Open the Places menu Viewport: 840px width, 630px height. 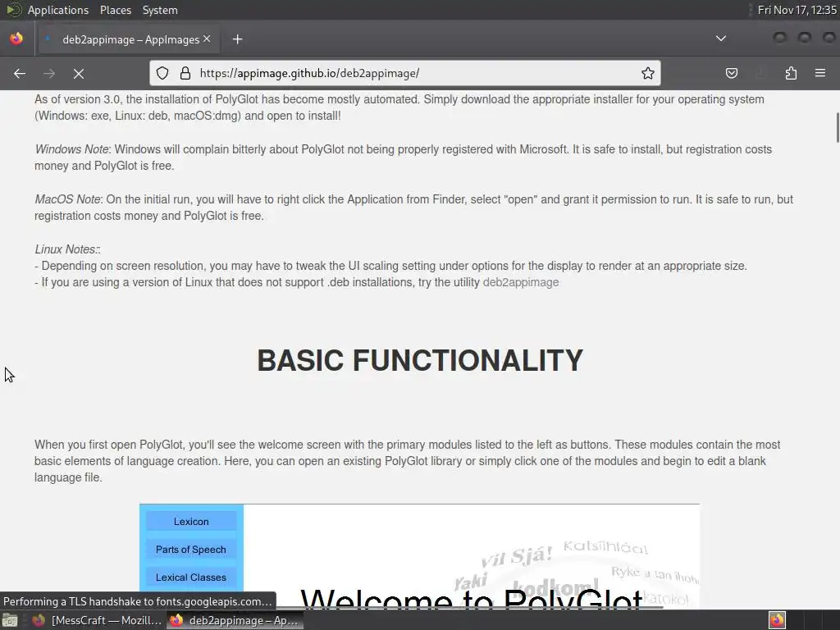pos(116,10)
